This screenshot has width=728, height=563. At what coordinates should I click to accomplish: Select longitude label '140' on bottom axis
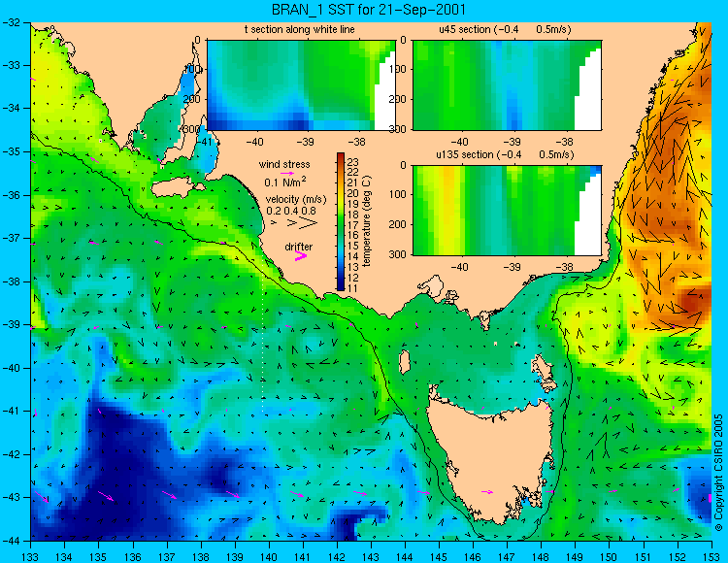pyautogui.click(x=268, y=557)
